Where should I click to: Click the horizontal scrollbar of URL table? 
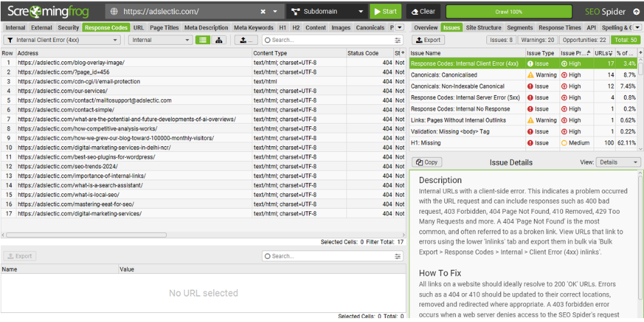tap(86, 235)
